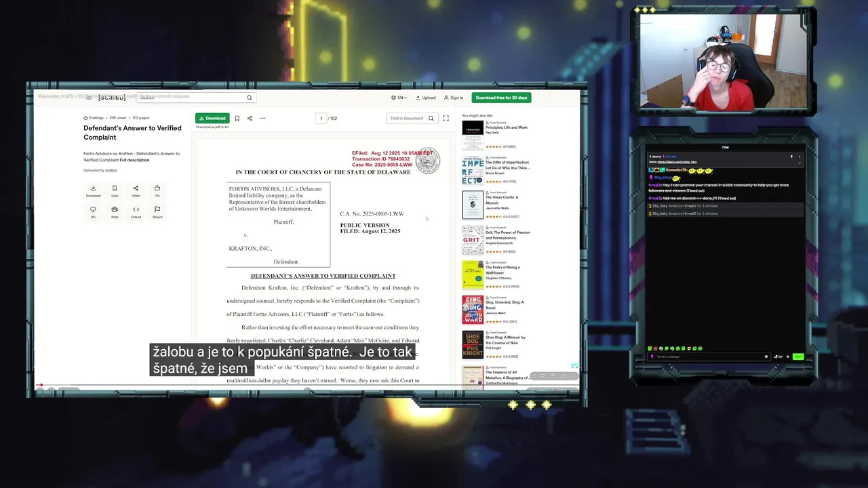Share the document using the toolbar share icon
Image resolution: width=868 pixels, height=488 pixels.
pyautogui.click(x=250, y=118)
